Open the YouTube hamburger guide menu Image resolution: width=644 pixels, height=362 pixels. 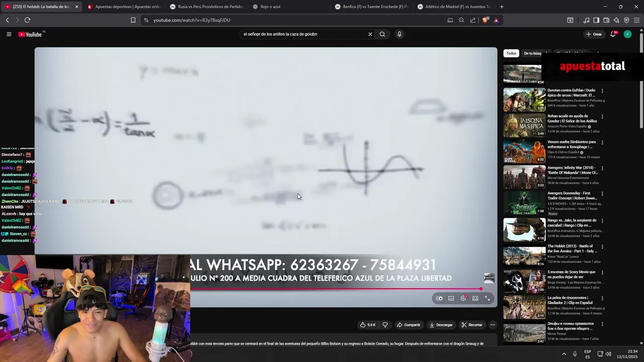click(9, 34)
